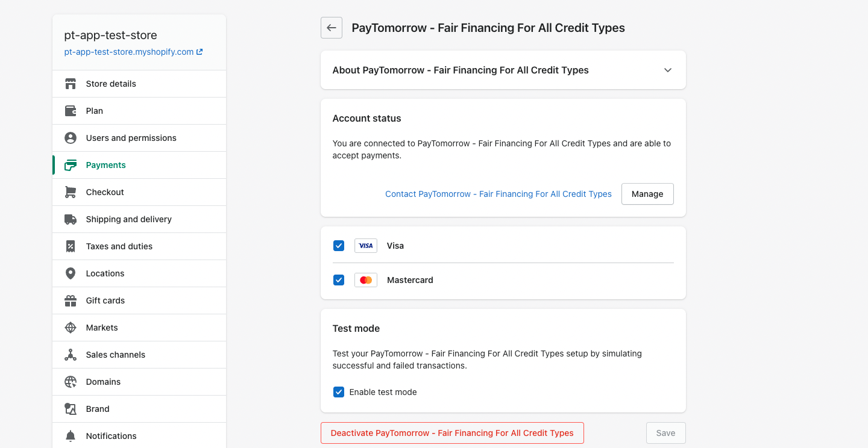Disable the Enable test mode checkbox

pos(339,392)
